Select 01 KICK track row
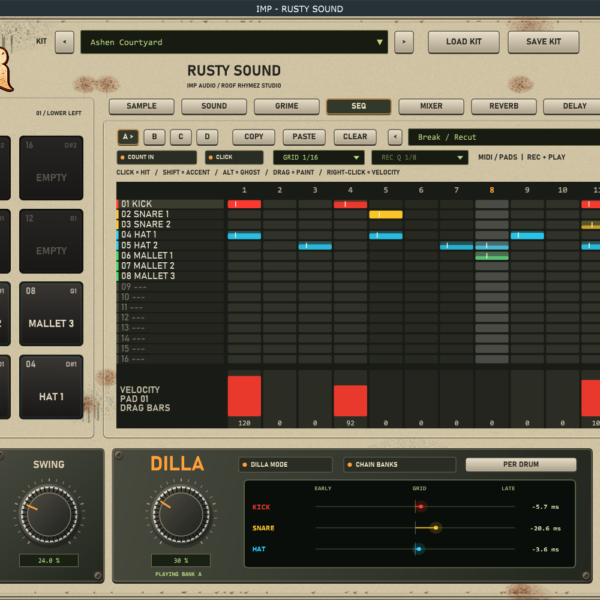The image size is (600, 600). pos(170,204)
